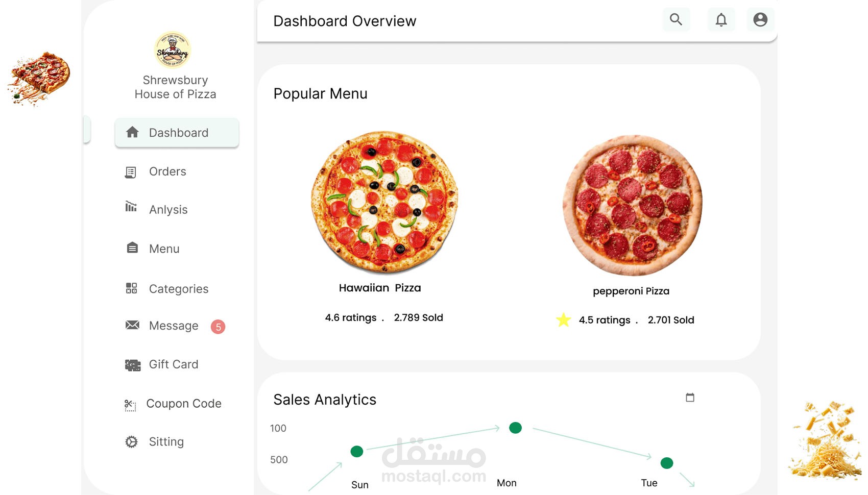Click the receipt icon beside Orders

131,172
